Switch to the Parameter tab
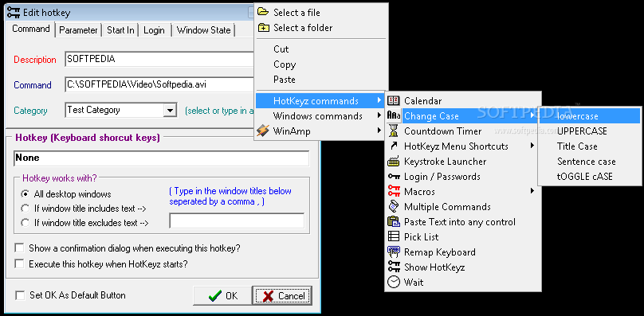Viewport: 644px width, 316px height. tap(78, 30)
